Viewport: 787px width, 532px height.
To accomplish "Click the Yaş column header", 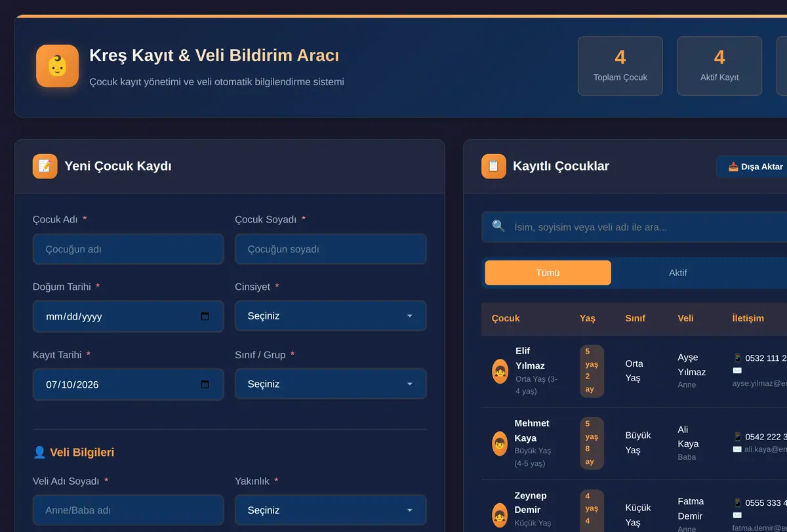I will pos(588,318).
